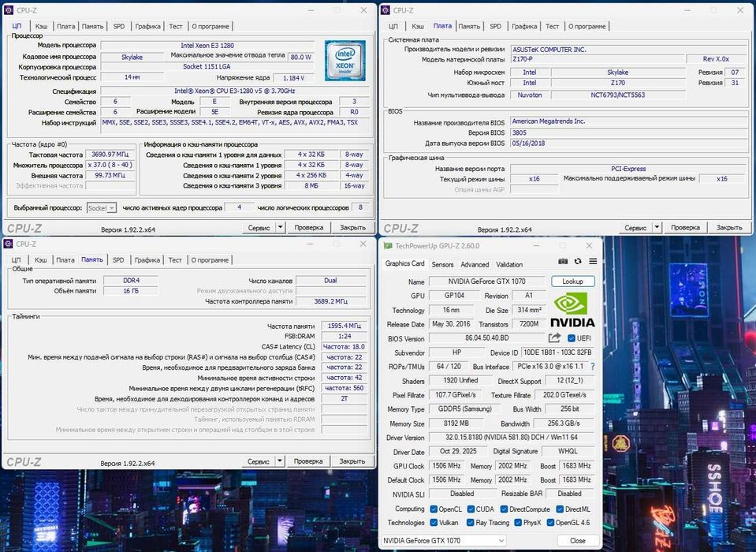The width and height of the screenshot is (756, 552).
Task: Toggle the OpenCL checkbox
Action: point(434,509)
